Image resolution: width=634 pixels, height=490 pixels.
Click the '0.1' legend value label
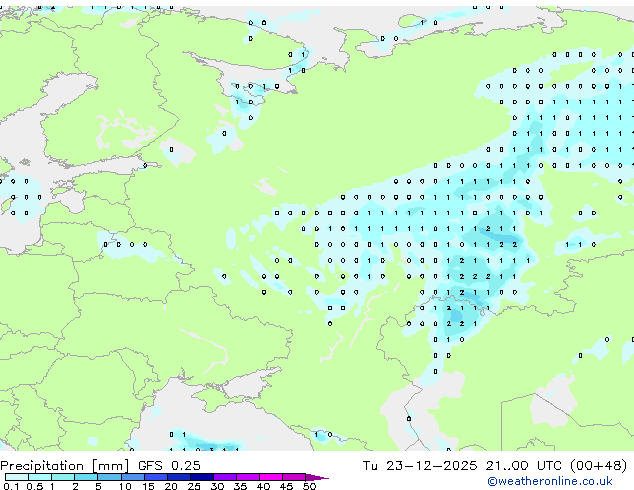11,486
